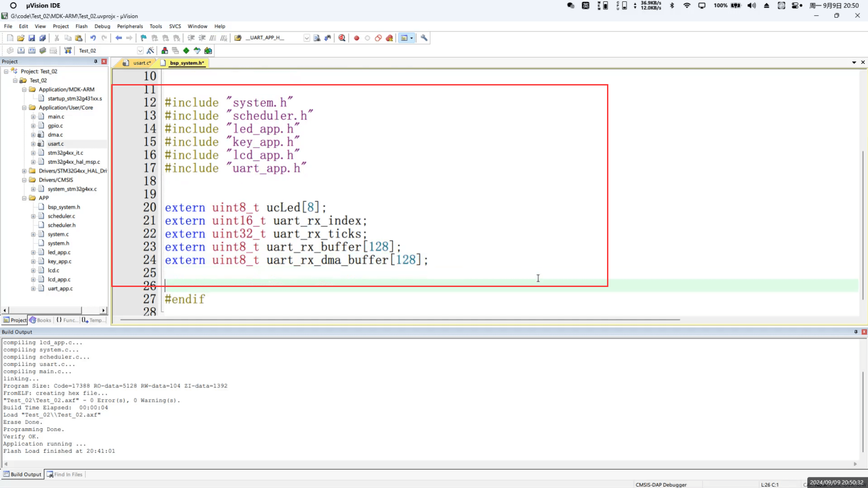Switch to the Find In Files tab

[65, 474]
